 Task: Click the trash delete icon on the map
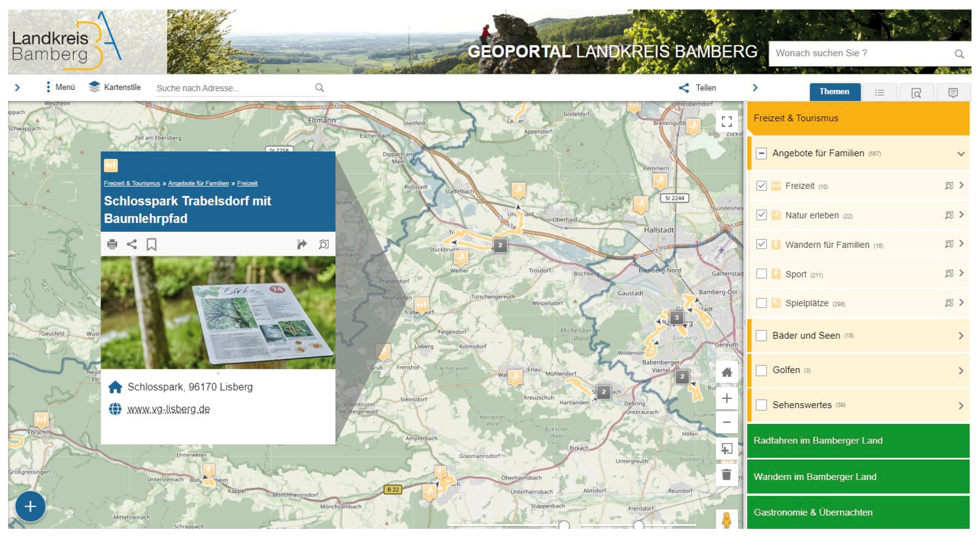coord(727,474)
